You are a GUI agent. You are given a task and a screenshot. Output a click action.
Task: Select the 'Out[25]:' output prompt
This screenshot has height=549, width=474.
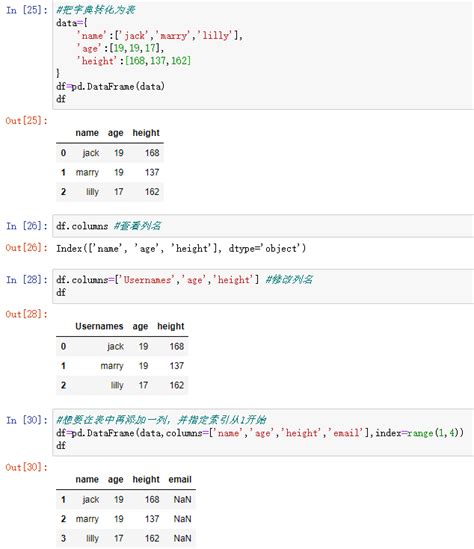point(27,121)
